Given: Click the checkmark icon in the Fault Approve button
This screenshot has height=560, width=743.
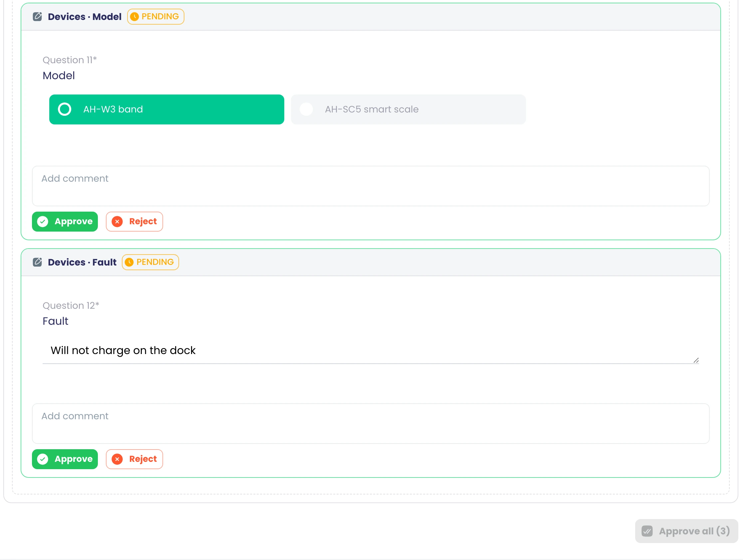Looking at the screenshot, I should click(43, 459).
